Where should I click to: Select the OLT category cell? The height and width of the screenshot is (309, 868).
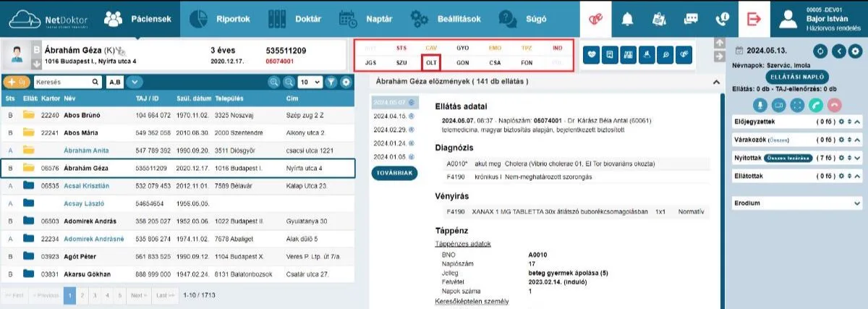431,63
